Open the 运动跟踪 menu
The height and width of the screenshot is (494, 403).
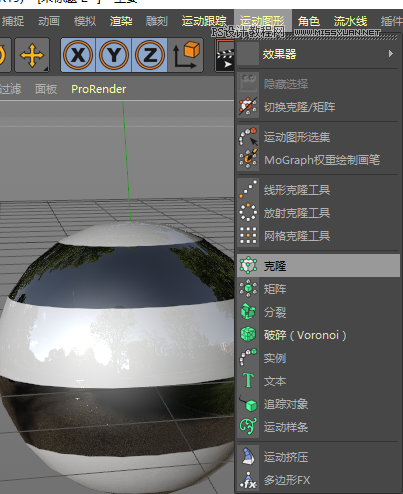click(x=204, y=21)
